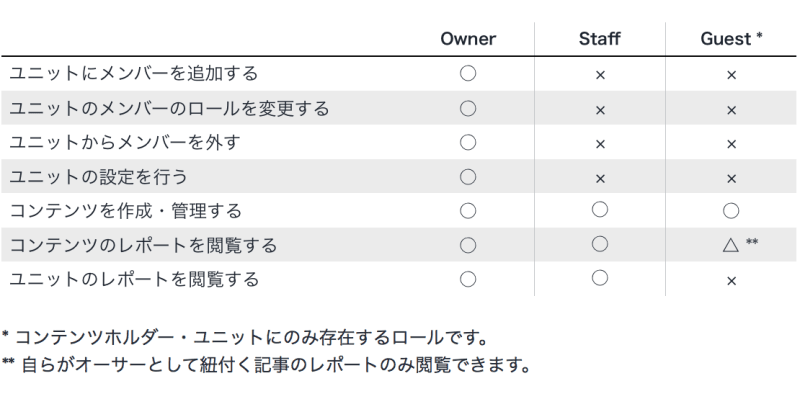
Task: Click Guest cross for ユニットのメンバーのロールを変更する
Action: pos(731,110)
